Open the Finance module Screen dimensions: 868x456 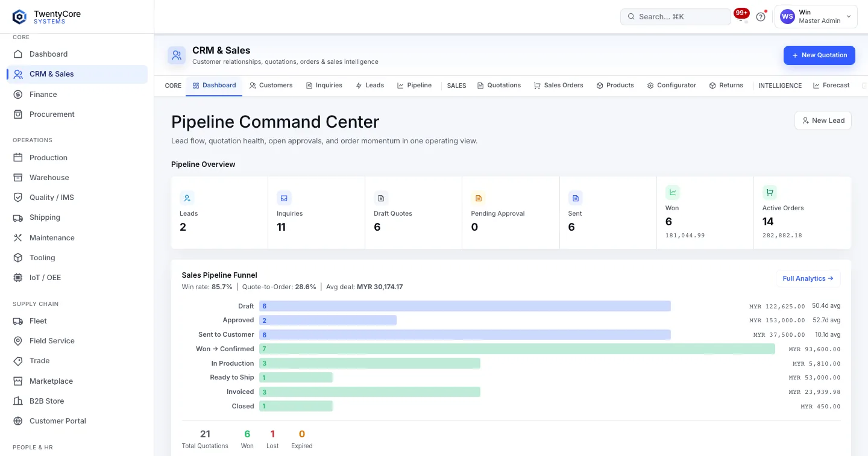[x=77, y=95]
